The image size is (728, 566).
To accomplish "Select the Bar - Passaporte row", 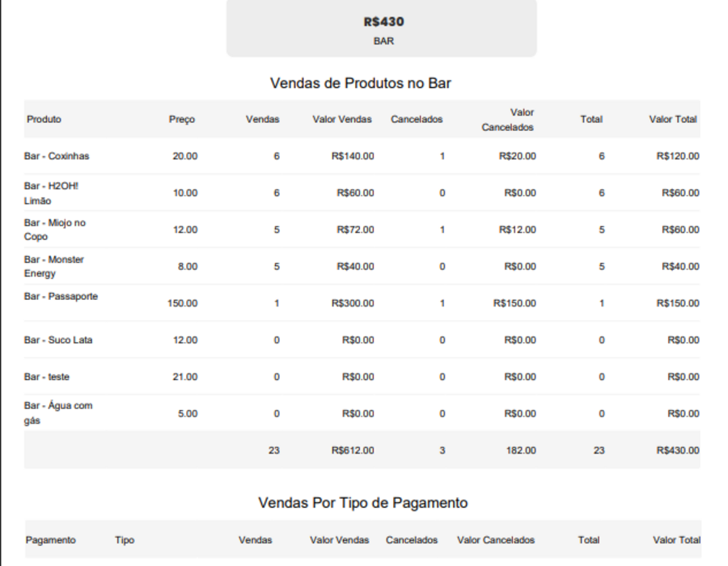I will click(x=362, y=303).
